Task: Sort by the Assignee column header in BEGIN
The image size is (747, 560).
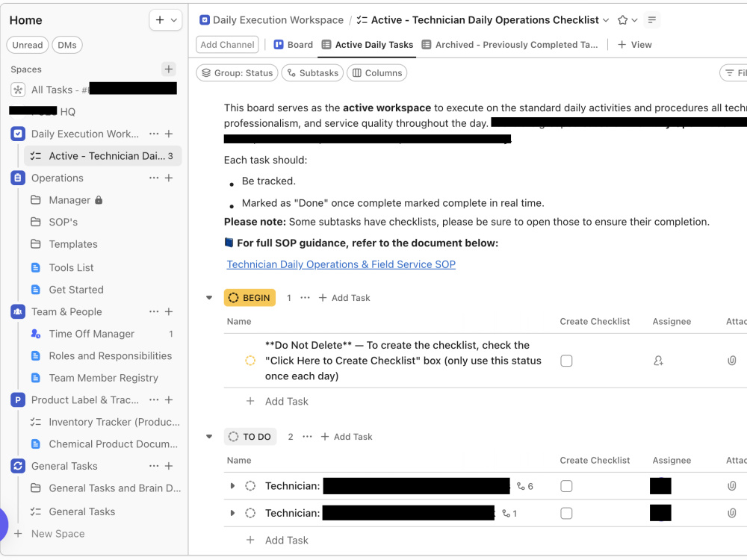Action: pyautogui.click(x=672, y=321)
